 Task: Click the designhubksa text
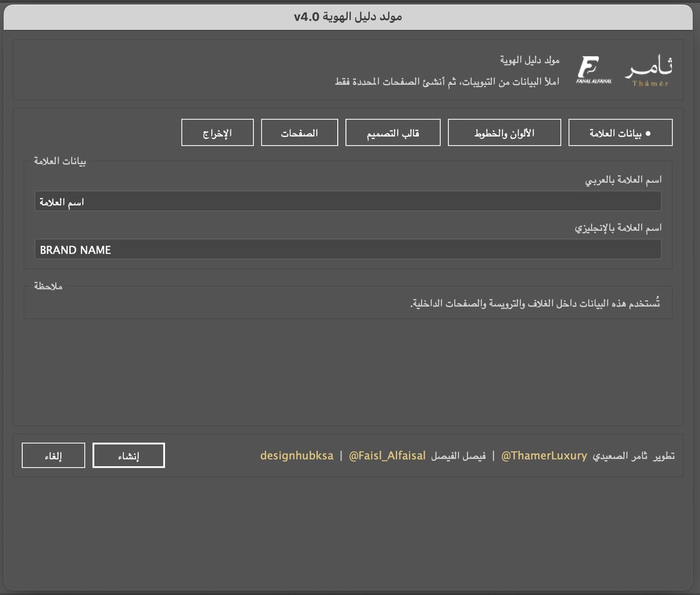[297, 456]
